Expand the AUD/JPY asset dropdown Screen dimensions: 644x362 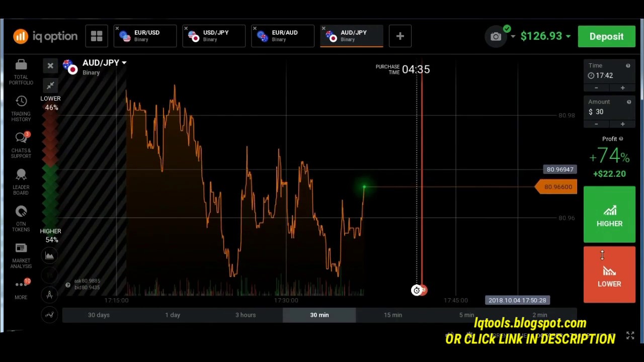(x=124, y=63)
